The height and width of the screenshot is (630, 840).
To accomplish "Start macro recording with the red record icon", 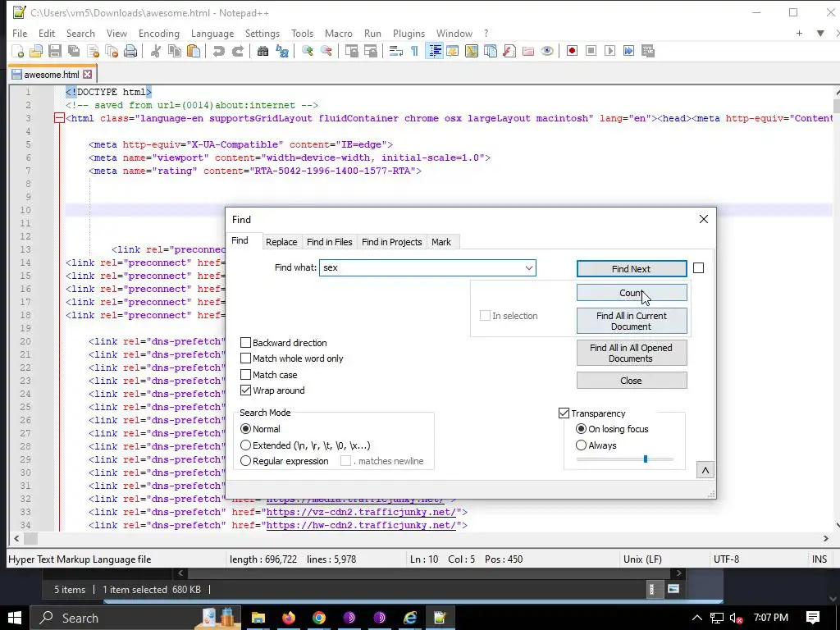I will tap(572, 51).
